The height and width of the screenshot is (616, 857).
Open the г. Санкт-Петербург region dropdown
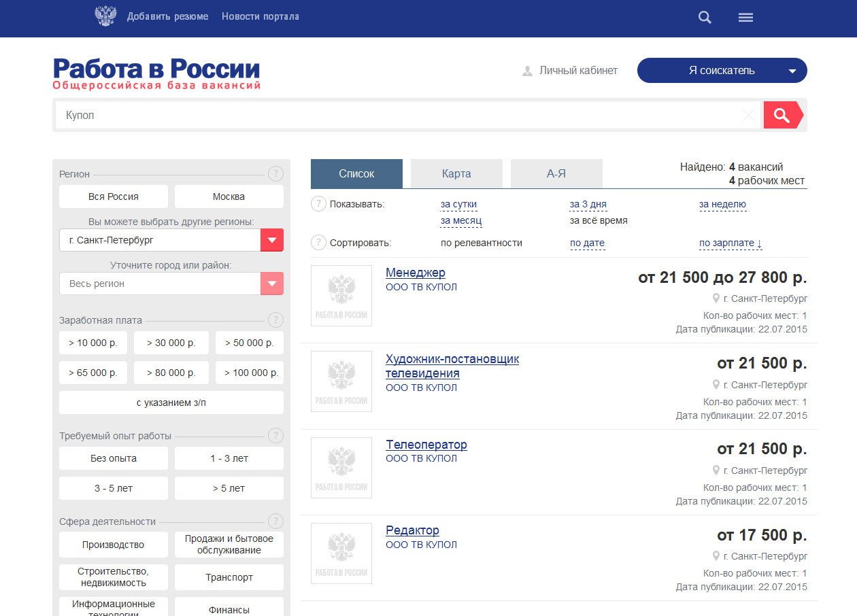(171, 240)
